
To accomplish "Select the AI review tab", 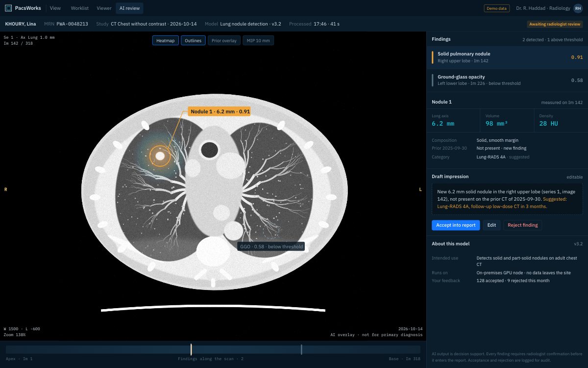I will [130, 8].
